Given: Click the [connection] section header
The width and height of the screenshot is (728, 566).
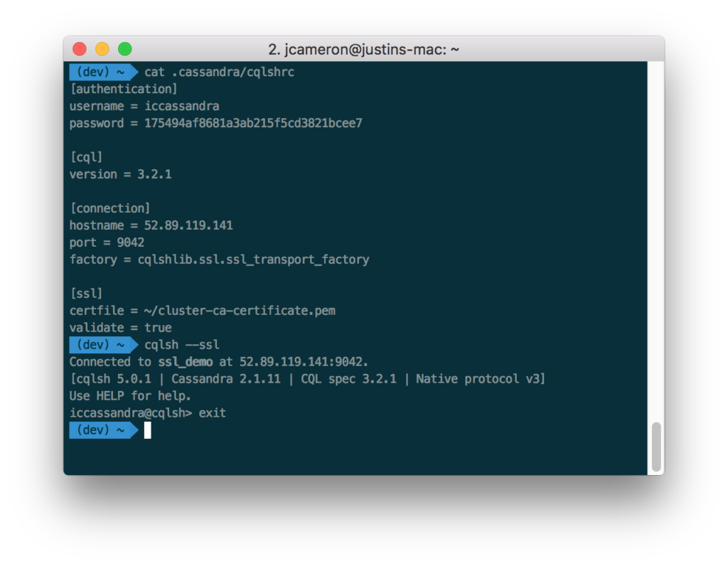Looking at the screenshot, I should [110, 208].
